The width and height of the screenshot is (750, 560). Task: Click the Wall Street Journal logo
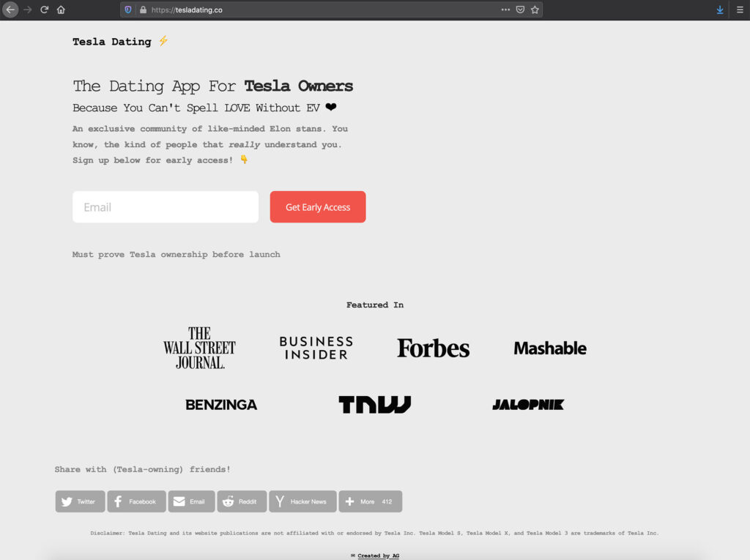coord(199,348)
